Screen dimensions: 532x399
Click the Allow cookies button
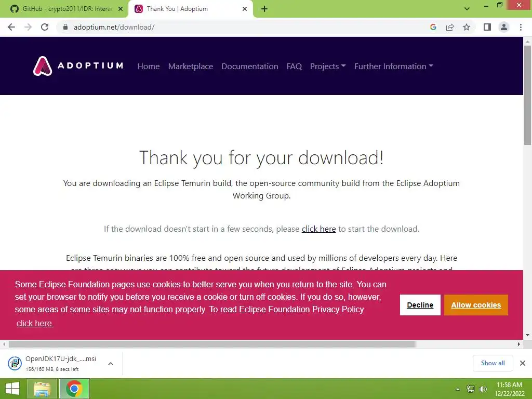(476, 305)
